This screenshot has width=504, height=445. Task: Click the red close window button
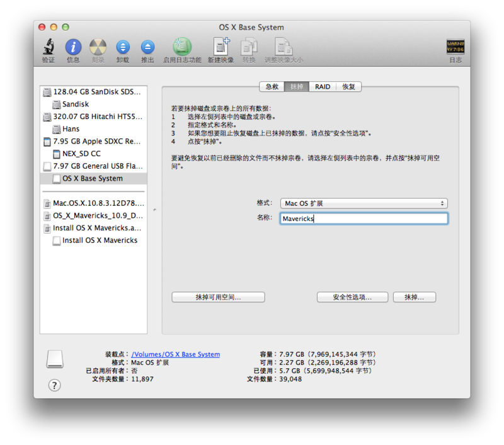click(x=42, y=27)
